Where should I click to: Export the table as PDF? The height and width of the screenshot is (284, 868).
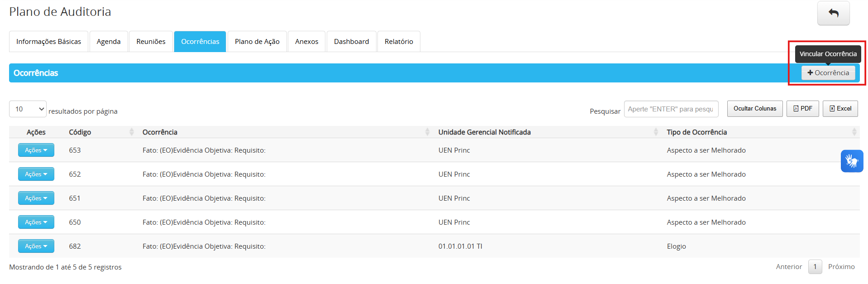[x=802, y=109]
